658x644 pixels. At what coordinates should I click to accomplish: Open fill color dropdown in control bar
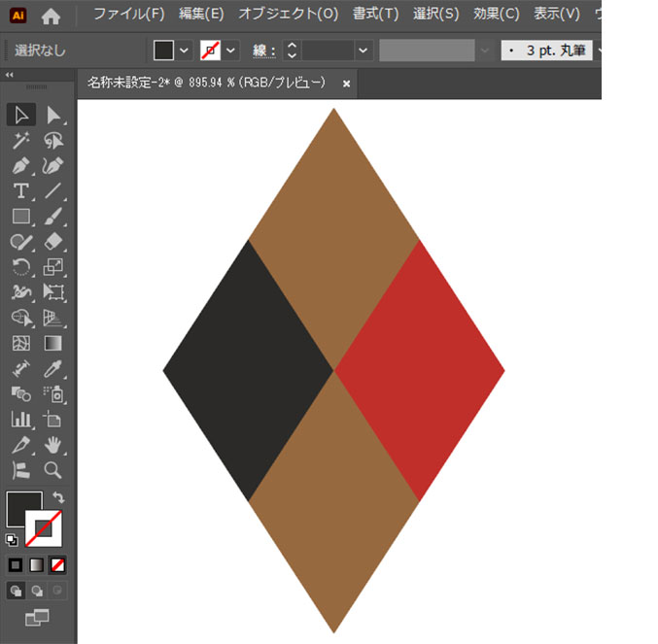tap(185, 50)
